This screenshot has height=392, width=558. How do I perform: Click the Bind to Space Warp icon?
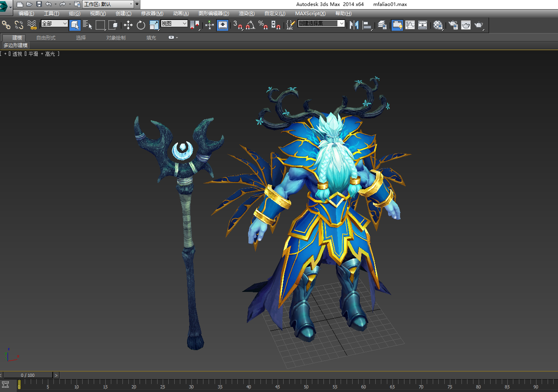[32, 25]
